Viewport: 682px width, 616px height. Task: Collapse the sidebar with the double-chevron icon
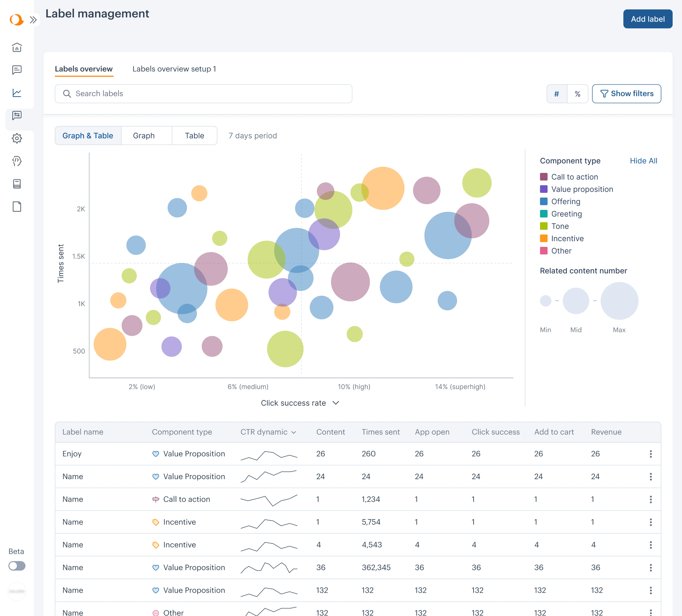coord(33,20)
